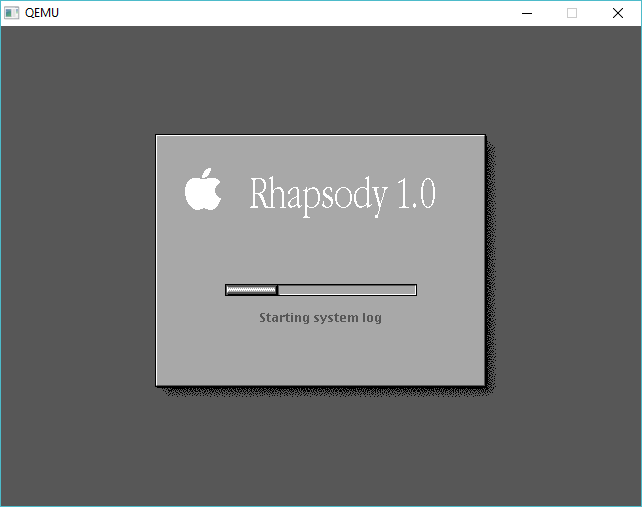Click the 1.0 version number
Image resolution: width=642 pixels, height=507 pixels.
[x=416, y=193]
